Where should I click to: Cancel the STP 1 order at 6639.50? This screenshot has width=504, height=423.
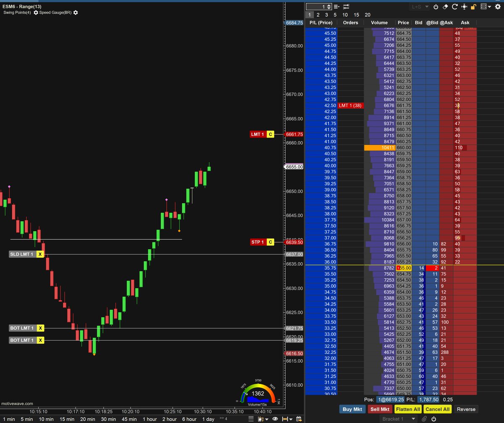[x=270, y=242]
